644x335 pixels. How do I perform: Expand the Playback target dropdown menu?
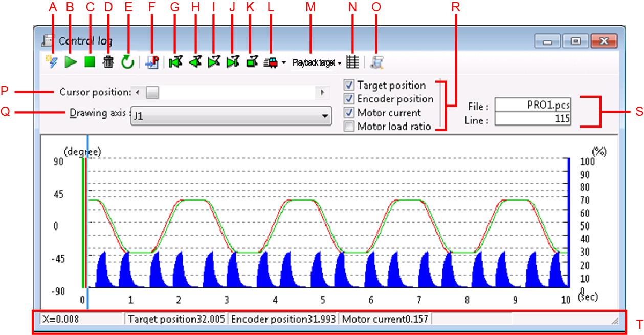[317, 63]
